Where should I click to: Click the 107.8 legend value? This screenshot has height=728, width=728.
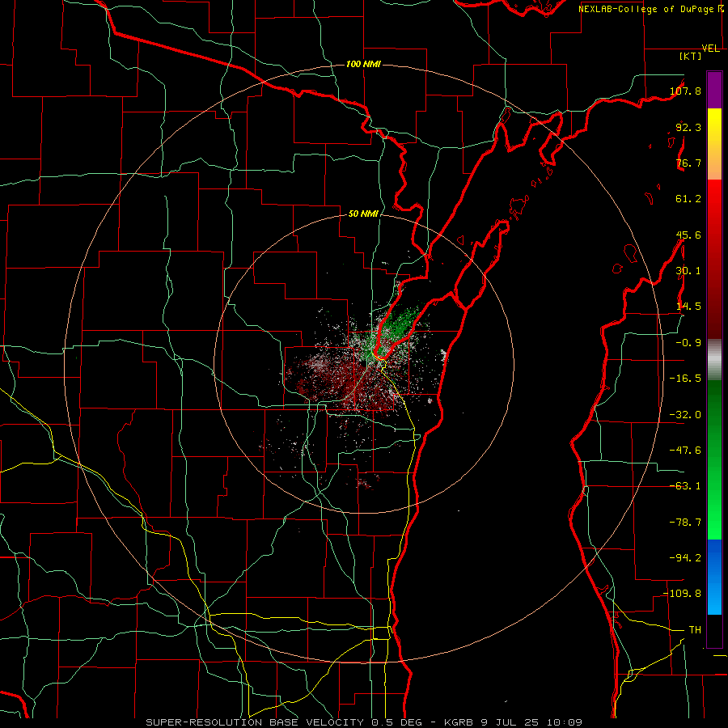tap(685, 91)
